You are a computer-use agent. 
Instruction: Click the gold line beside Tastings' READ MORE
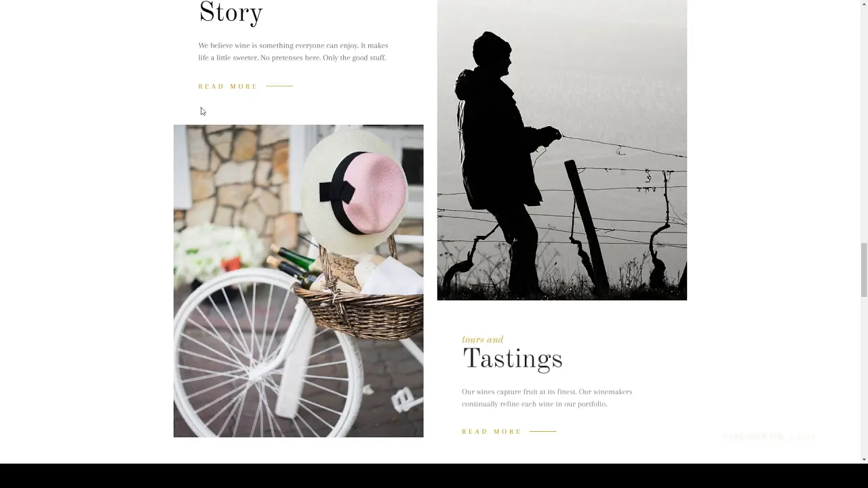tap(542, 431)
